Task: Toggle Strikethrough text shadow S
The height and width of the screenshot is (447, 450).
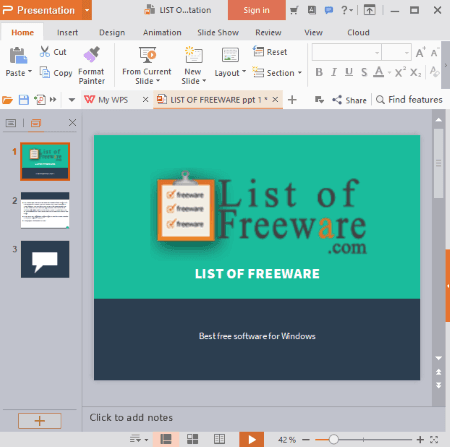Action: click(364, 72)
